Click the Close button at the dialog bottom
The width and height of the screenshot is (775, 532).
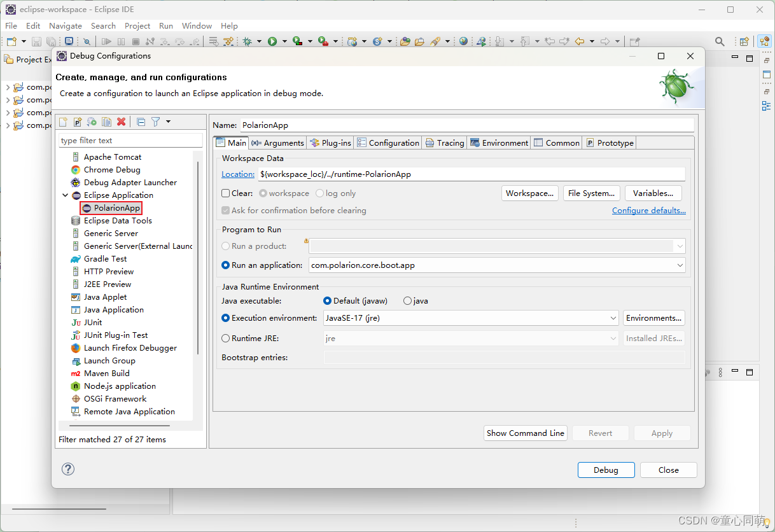coord(669,470)
